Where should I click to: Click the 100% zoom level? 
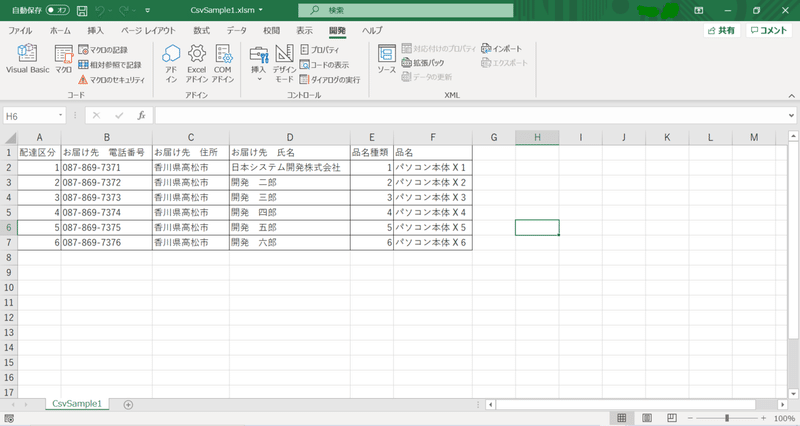point(784,418)
